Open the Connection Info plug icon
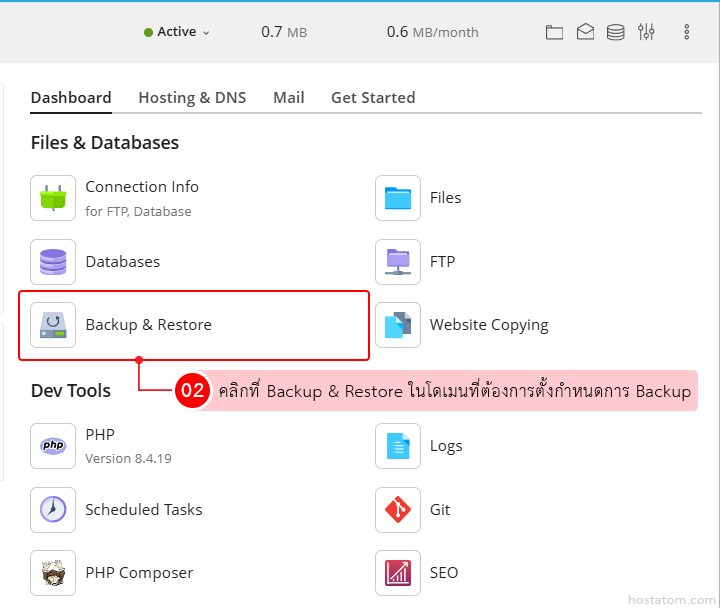Screen dimensions: 720x608 coord(53,198)
